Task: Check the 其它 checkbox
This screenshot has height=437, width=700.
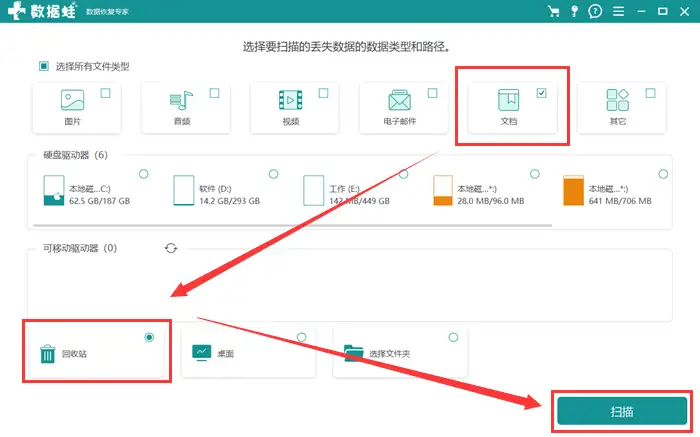Action: [x=650, y=93]
